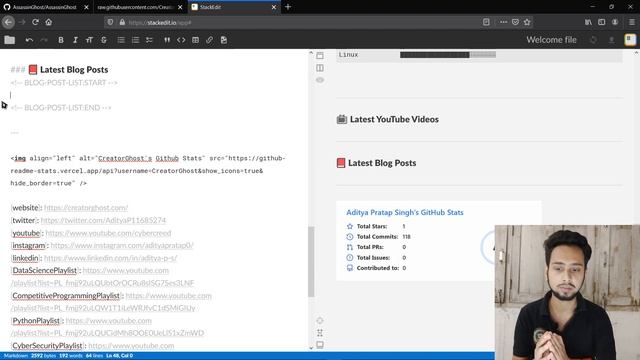Click the editor vertical scrollbar thumb
Viewport: 640px width, 360px height.
tap(311, 261)
